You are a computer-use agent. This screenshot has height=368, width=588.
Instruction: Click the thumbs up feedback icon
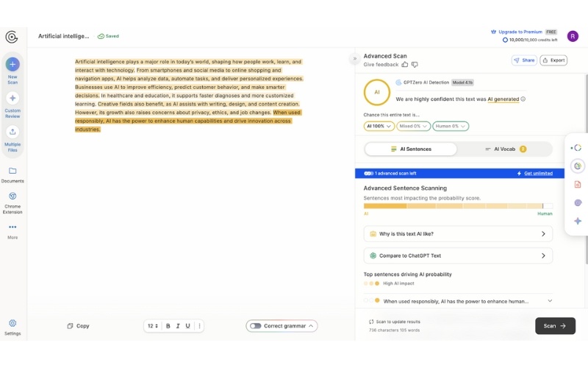point(405,65)
